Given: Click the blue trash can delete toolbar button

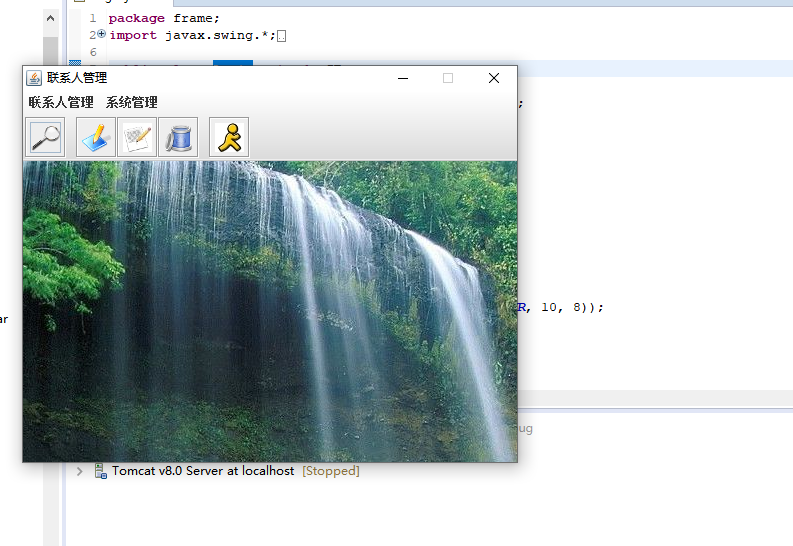Looking at the screenshot, I should point(178,138).
